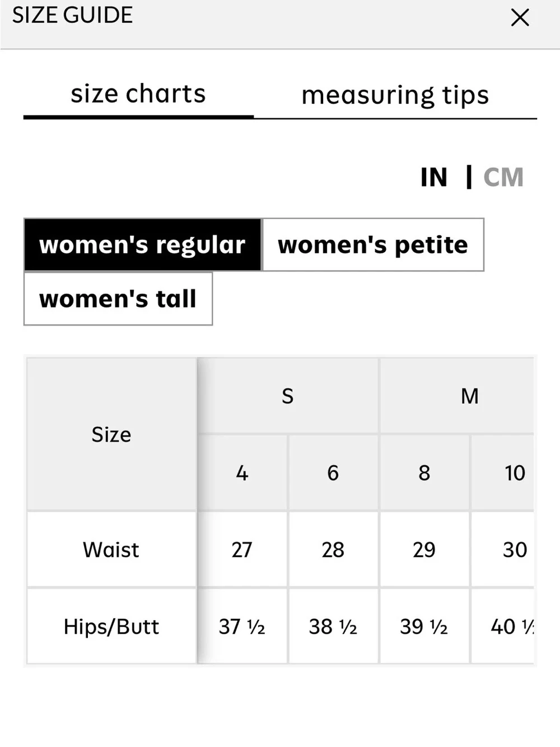Close the size guide with X icon
The height and width of the screenshot is (747, 560).
(520, 17)
